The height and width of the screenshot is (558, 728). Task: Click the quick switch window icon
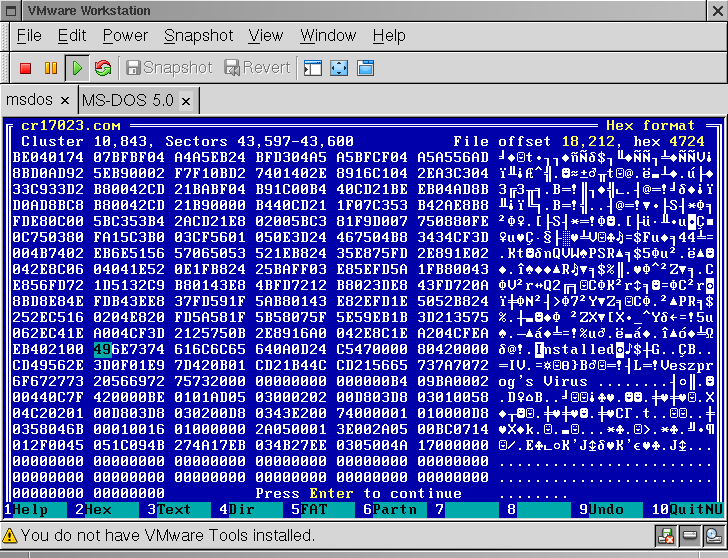point(365,68)
